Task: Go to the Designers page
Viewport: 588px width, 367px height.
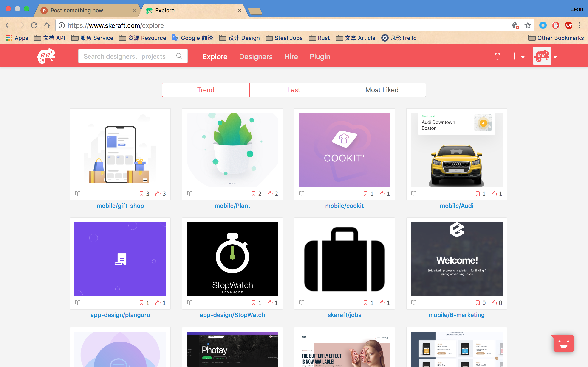Action: 256,57
